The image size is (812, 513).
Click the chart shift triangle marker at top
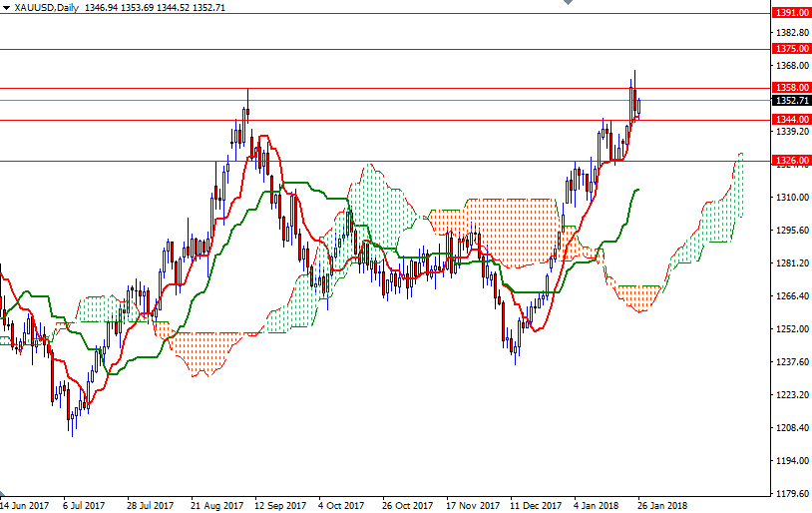(x=567, y=4)
